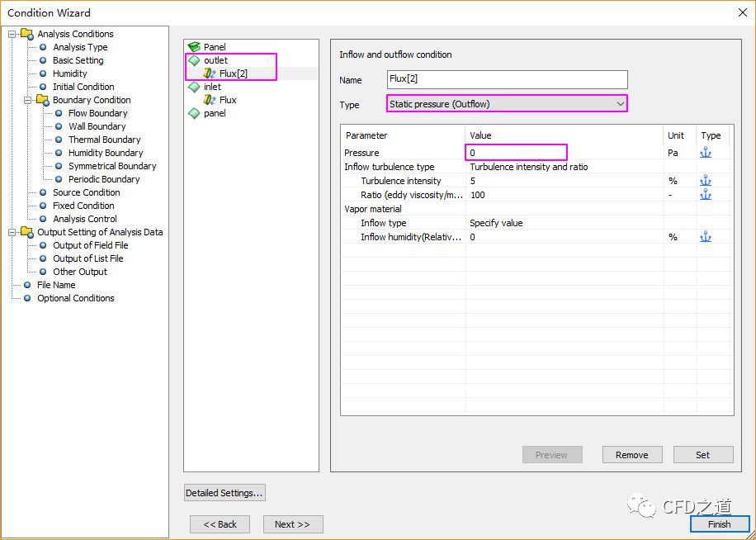756x540 pixels.
Task: Select Symmetrical Boundary in the tree
Action: tap(112, 166)
